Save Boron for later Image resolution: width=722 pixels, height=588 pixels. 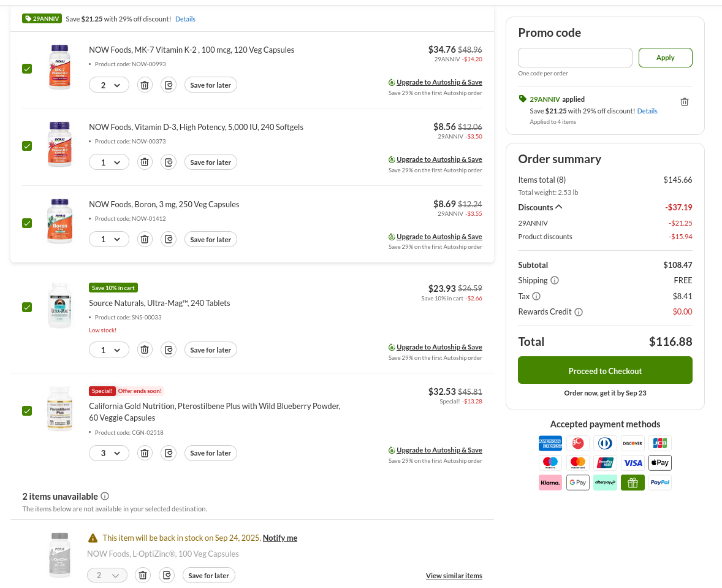tap(210, 240)
